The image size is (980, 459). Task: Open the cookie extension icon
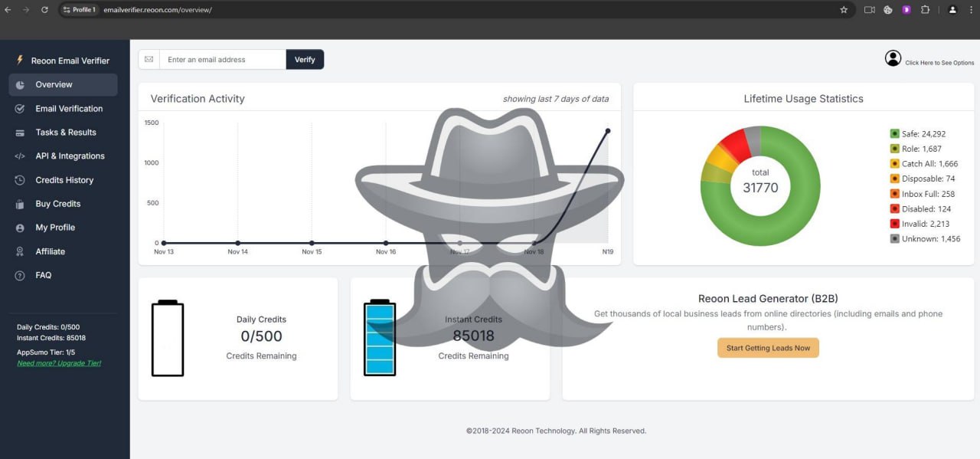pos(888,10)
